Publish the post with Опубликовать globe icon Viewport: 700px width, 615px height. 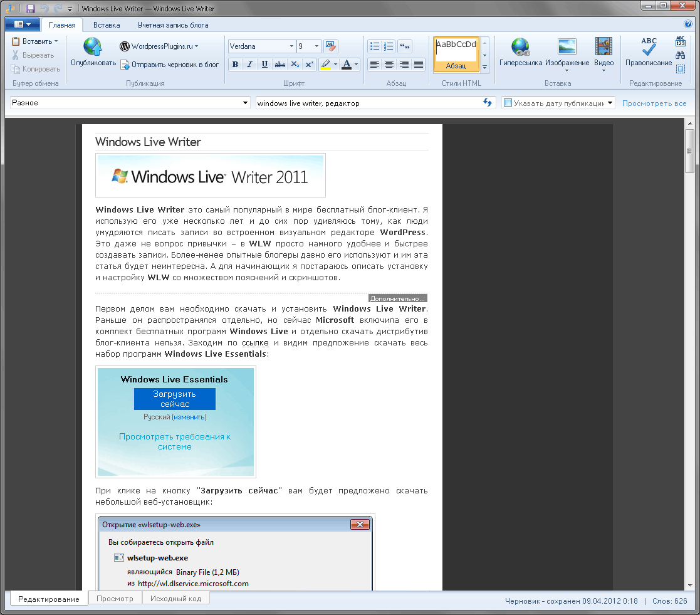point(93,52)
